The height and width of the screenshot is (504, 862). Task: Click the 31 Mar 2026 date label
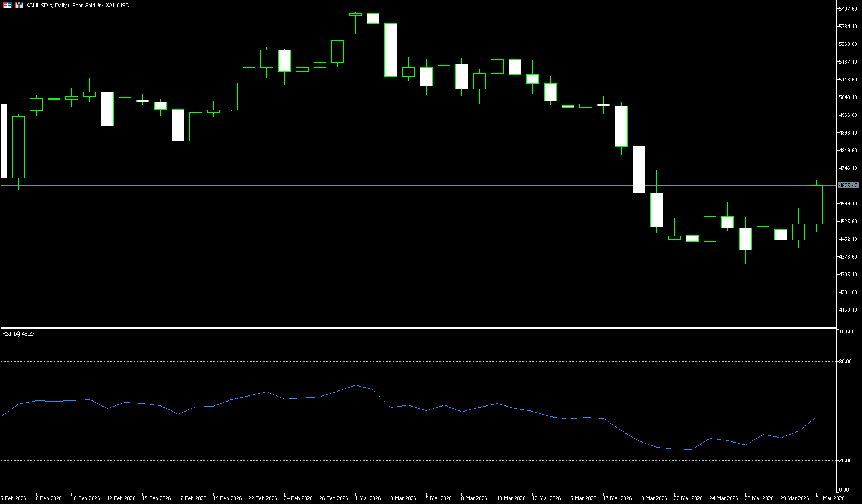[x=829, y=498]
